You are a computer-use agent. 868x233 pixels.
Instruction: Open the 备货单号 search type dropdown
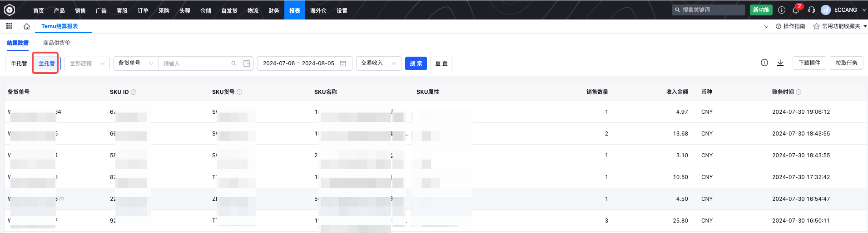coord(136,63)
